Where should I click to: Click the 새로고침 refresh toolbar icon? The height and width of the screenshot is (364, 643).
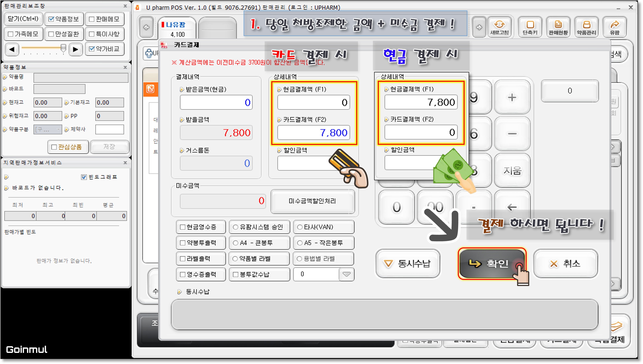pyautogui.click(x=500, y=27)
